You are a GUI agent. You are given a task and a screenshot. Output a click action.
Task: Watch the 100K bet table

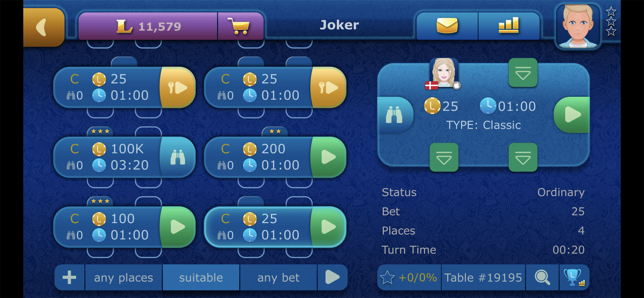[178, 157]
